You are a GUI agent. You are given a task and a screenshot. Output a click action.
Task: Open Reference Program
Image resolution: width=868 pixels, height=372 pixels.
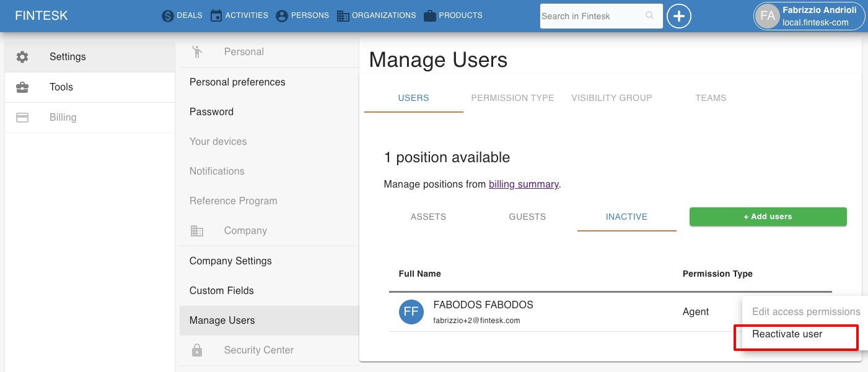(x=269, y=201)
